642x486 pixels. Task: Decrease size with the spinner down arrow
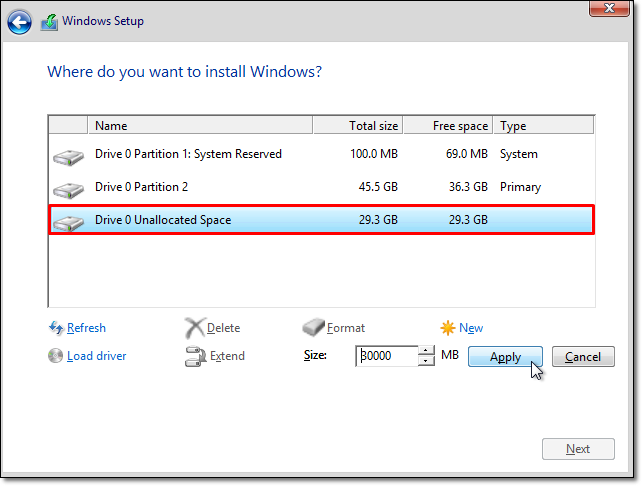tap(426, 361)
